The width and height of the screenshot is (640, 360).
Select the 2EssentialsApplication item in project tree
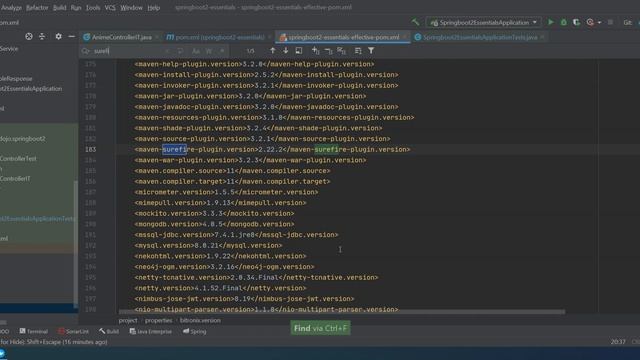pos(31,89)
